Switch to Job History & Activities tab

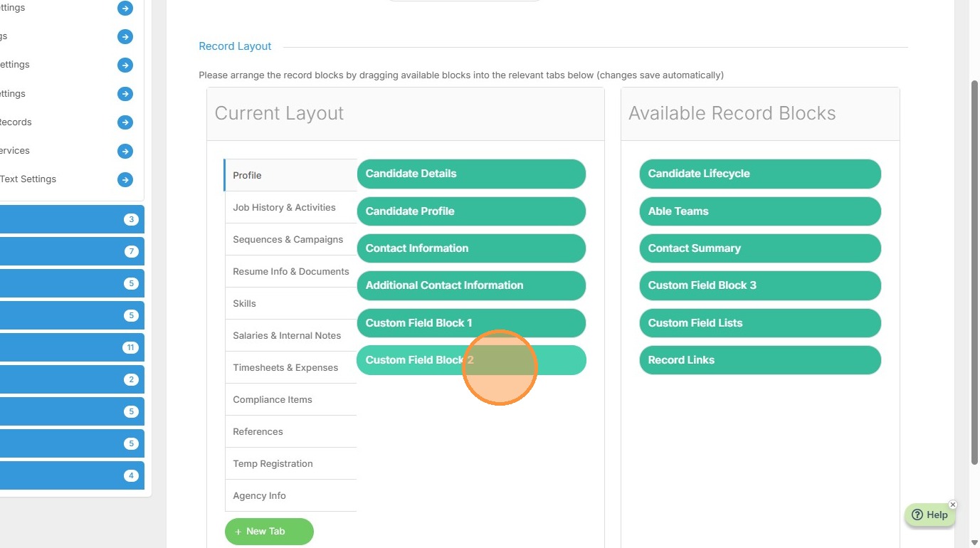[x=290, y=207]
